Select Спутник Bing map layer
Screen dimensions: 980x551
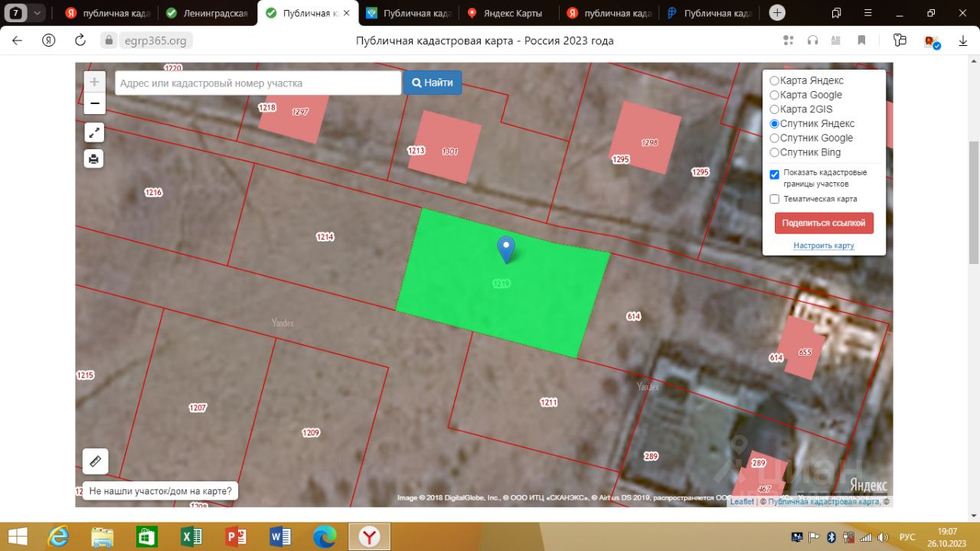tap(774, 152)
